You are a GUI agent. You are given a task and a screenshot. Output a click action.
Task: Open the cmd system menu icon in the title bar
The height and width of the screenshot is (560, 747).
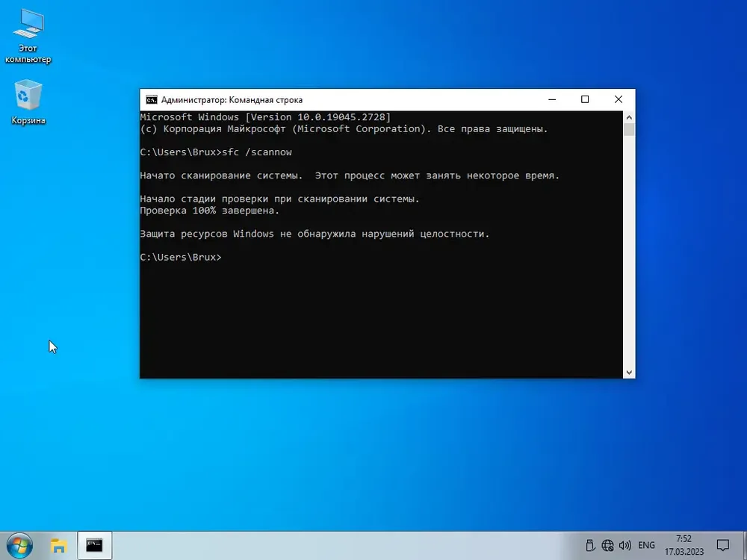click(x=152, y=99)
